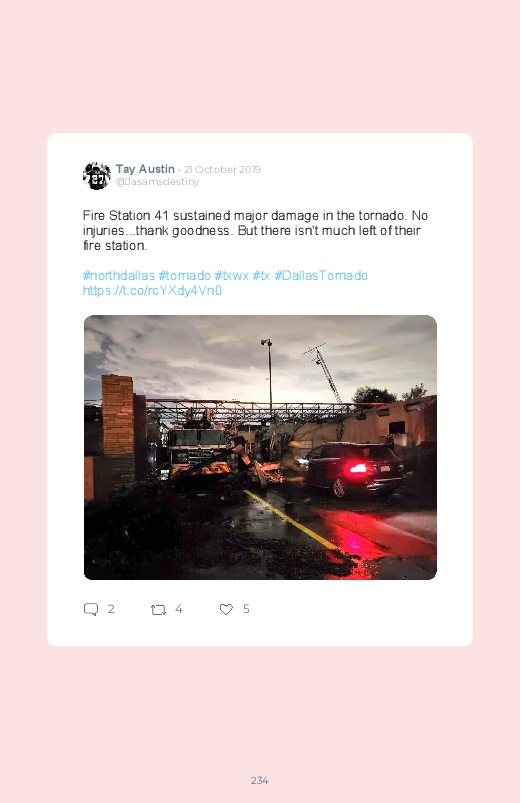Open the #txwx hashtag

coord(232,276)
